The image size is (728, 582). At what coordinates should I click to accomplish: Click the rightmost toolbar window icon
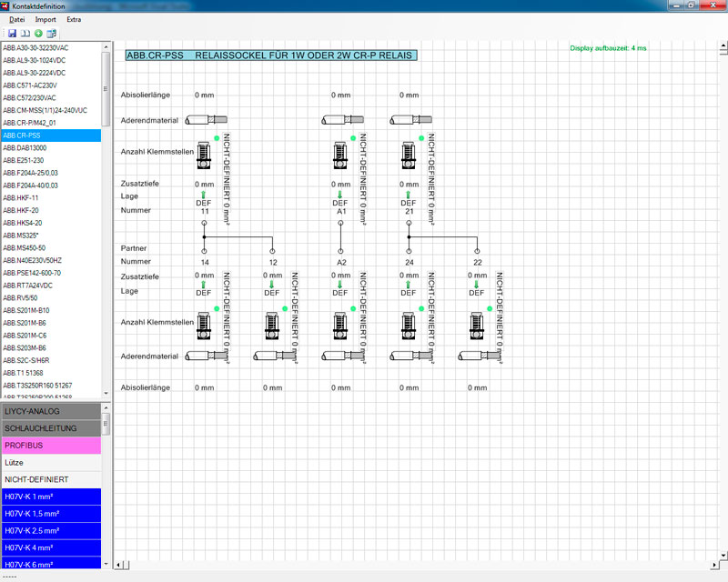52,33
